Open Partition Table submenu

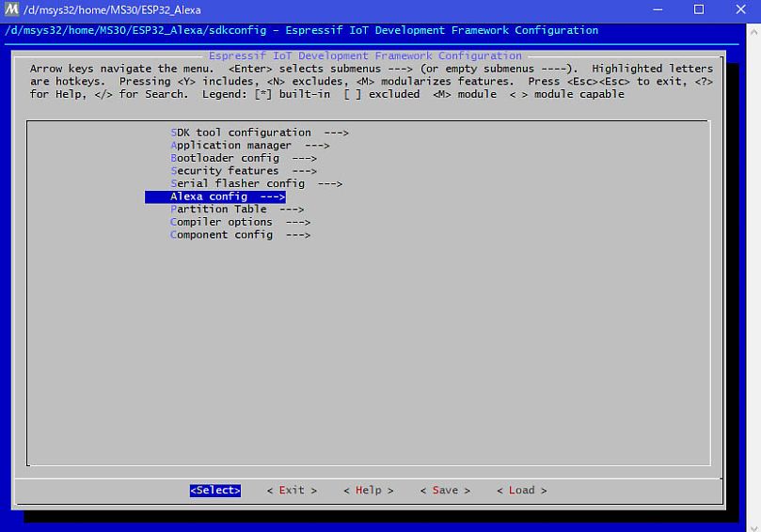point(237,209)
